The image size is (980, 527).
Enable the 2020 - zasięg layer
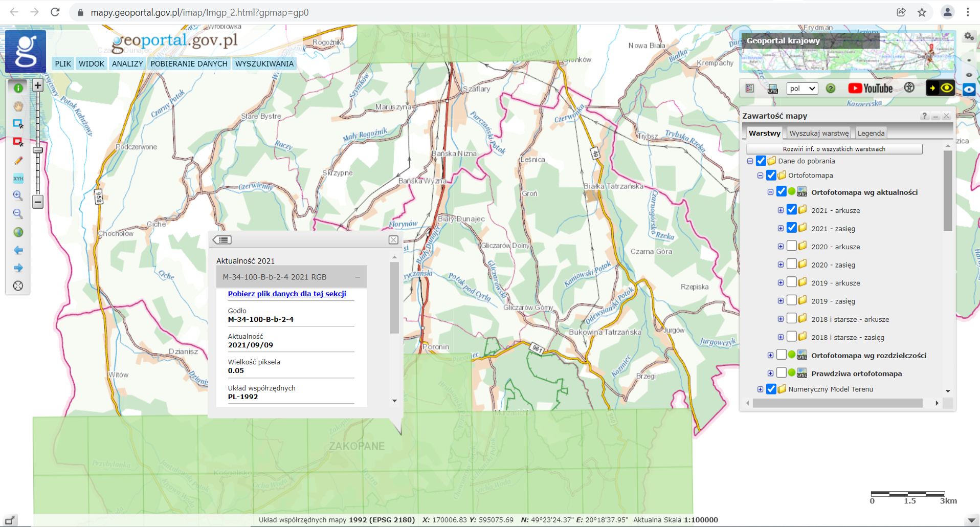coord(791,265)
